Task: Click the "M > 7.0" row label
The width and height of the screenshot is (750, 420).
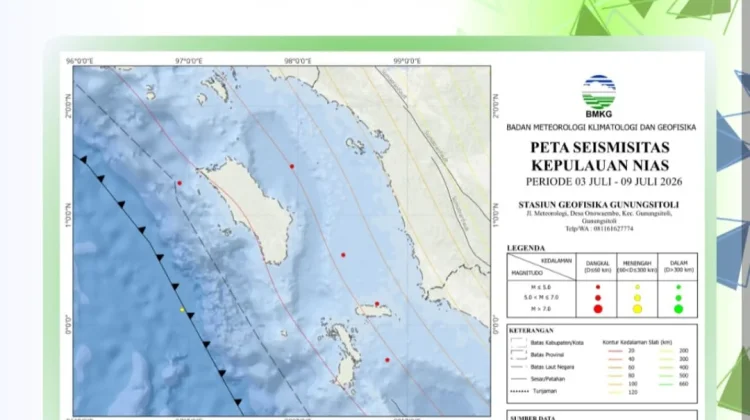Action: 540,309
